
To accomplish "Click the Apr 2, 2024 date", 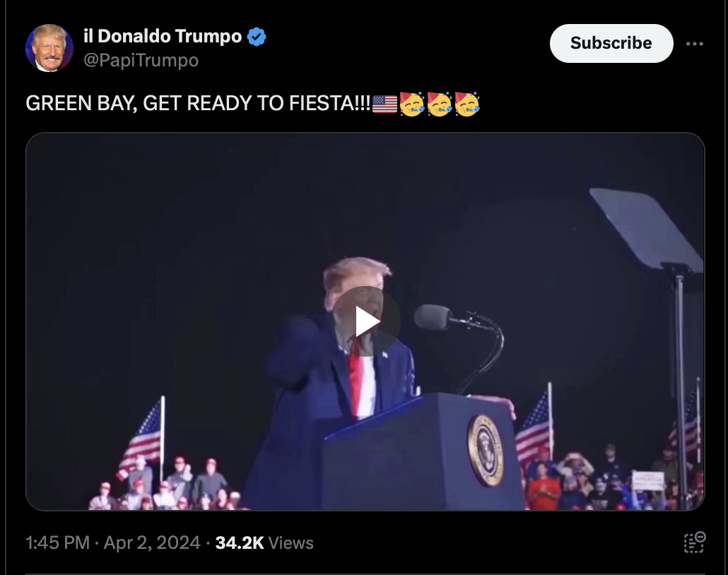I will [x=152, y=543].
